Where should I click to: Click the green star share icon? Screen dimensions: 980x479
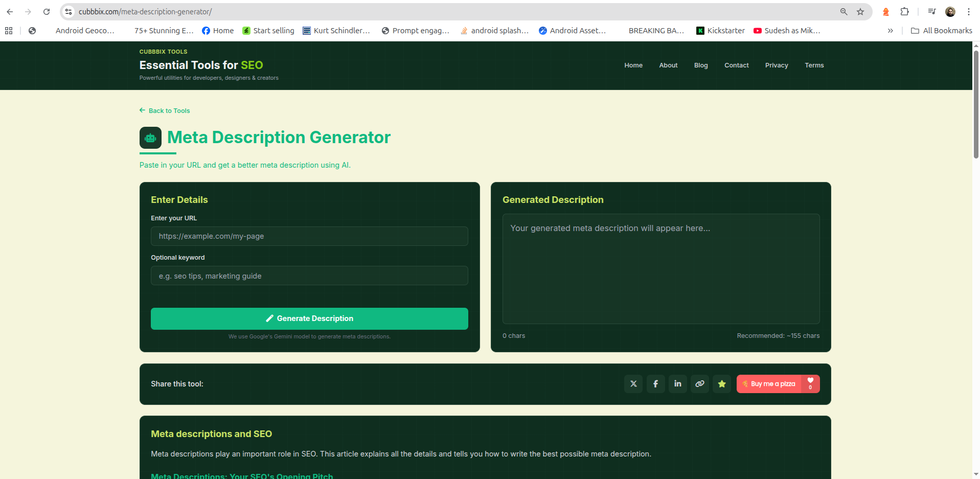(x=721, y=383)
